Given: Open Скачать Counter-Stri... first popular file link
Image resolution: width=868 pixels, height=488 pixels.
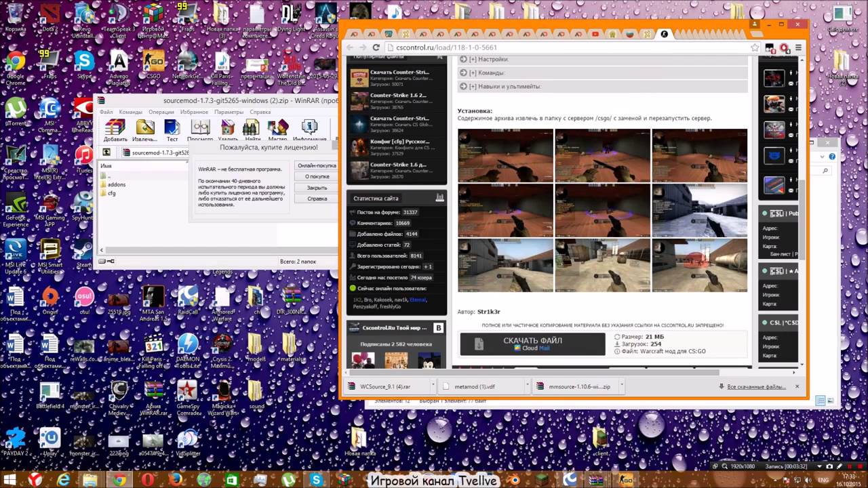Looking at the screenshot, I should (399, 73).
